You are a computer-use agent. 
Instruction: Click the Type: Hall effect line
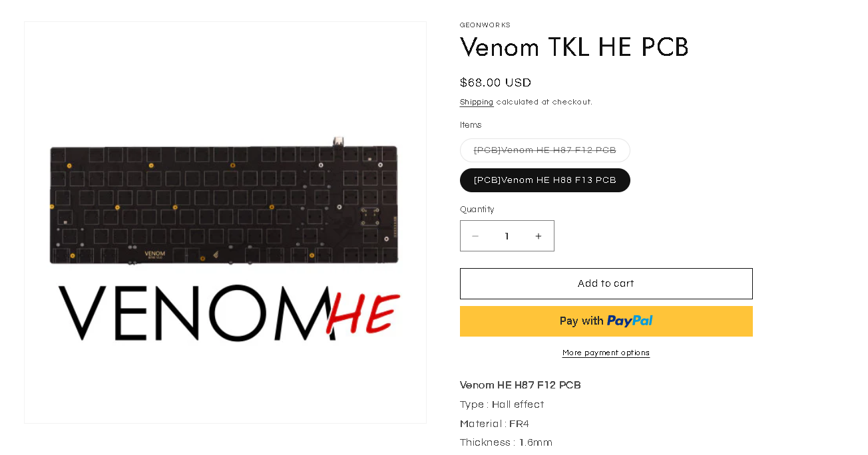click(501, 404)
